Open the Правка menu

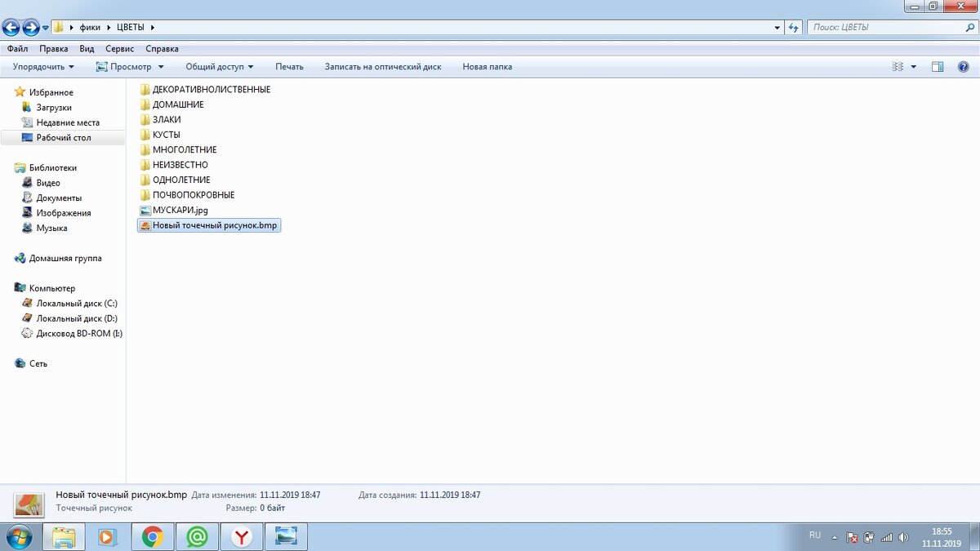(54, 49)
